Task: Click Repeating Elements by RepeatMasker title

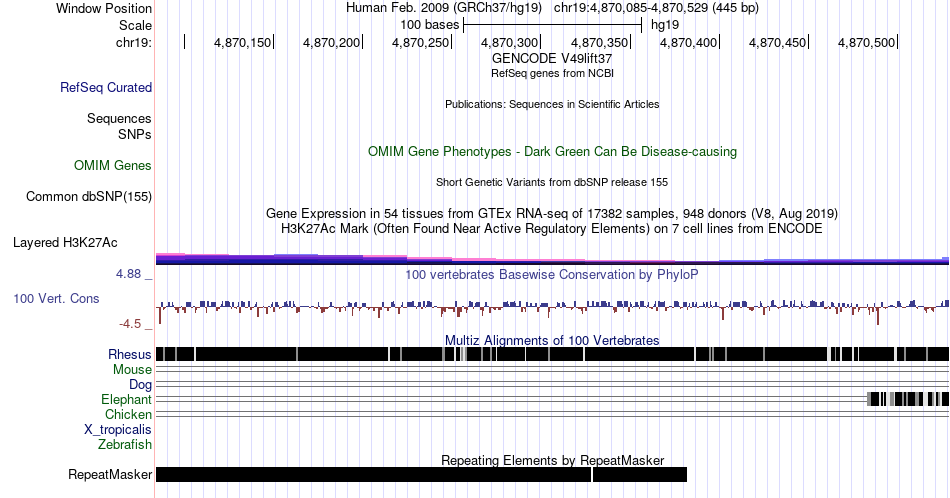Action: coord(552,460)
